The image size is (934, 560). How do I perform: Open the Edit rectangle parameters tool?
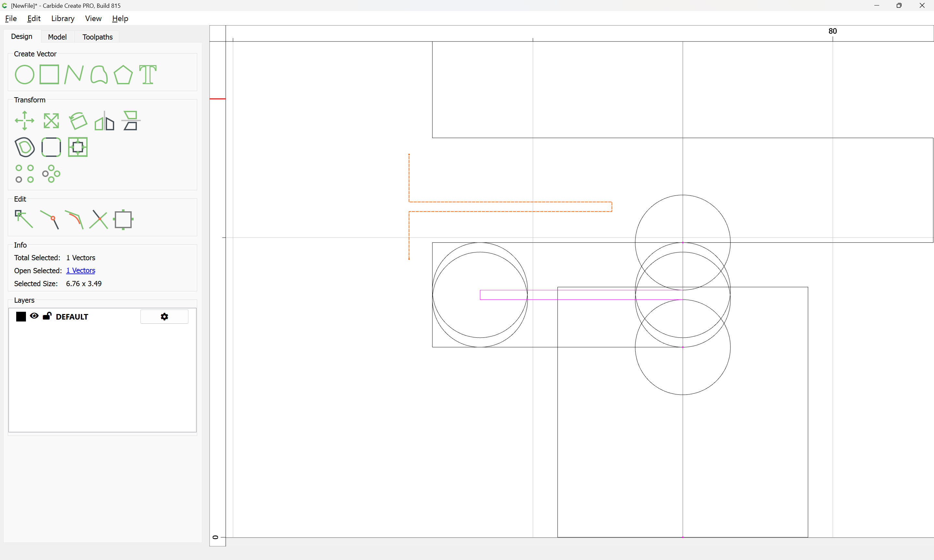coord(123,220)
